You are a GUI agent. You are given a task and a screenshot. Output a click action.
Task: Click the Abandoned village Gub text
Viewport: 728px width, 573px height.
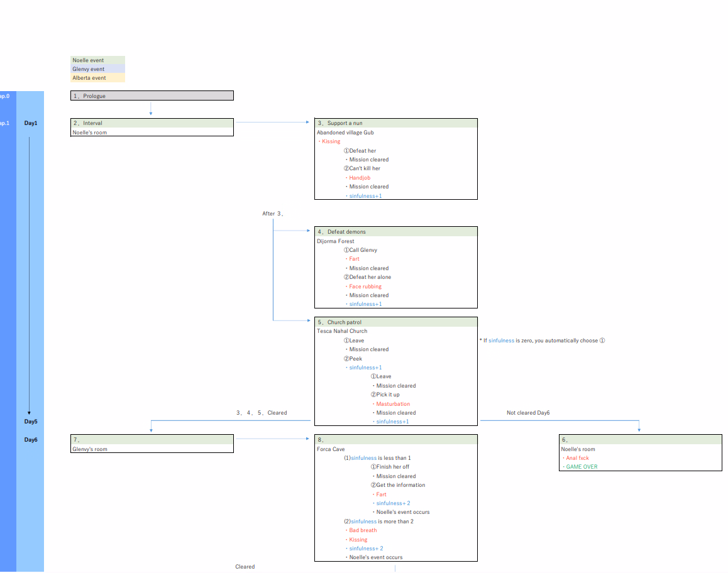coord(345,133)
